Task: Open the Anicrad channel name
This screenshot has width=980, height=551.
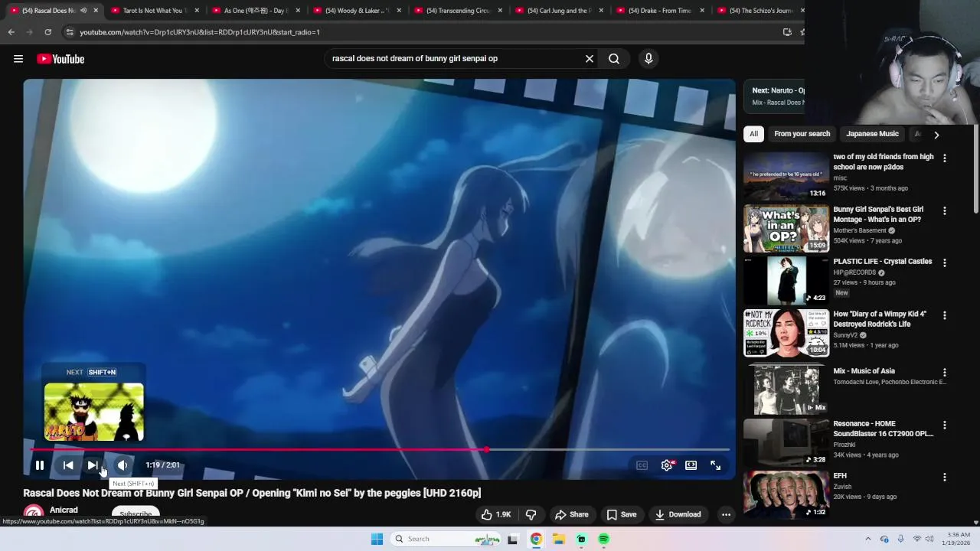Action: click(x=64, y=510)
